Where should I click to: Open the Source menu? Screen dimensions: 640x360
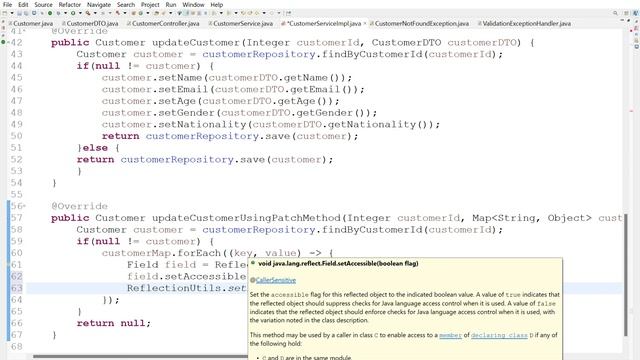(43, 5)
